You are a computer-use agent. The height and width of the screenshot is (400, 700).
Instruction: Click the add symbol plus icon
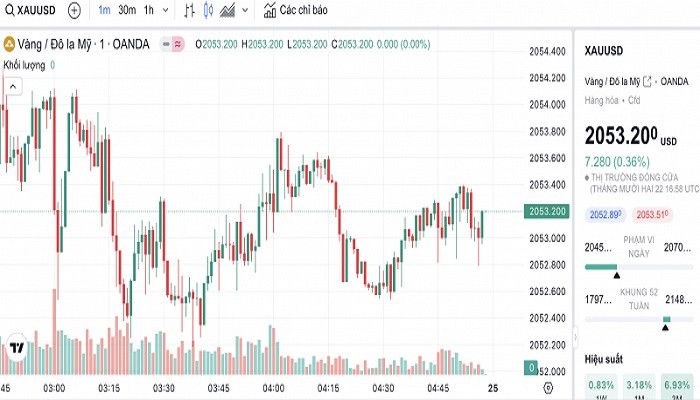click(75, 11)
